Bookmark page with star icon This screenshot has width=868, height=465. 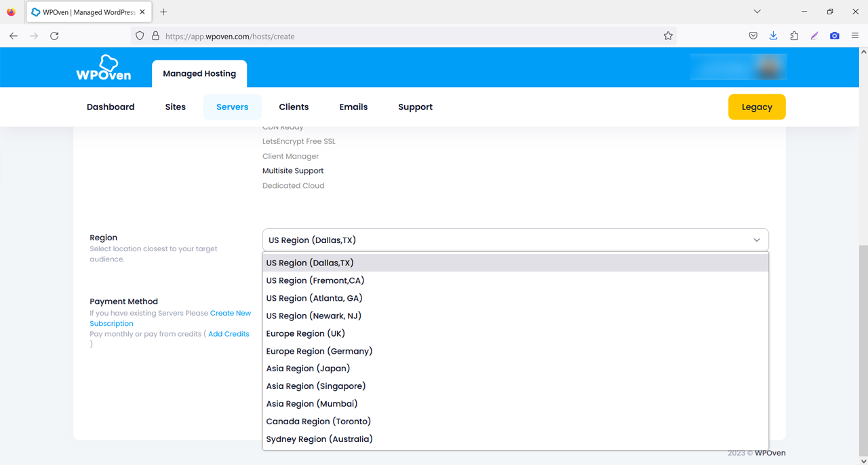pyautogui.click(x=668, y=36)
